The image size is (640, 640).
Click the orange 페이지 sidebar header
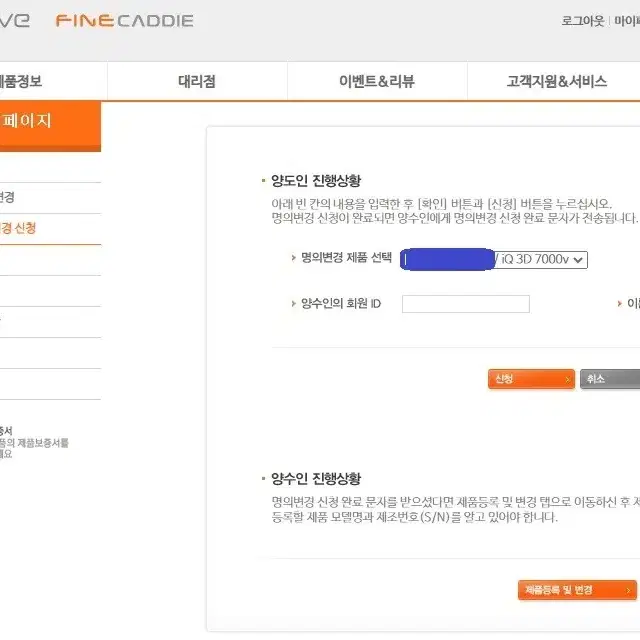tap(50, 125)
